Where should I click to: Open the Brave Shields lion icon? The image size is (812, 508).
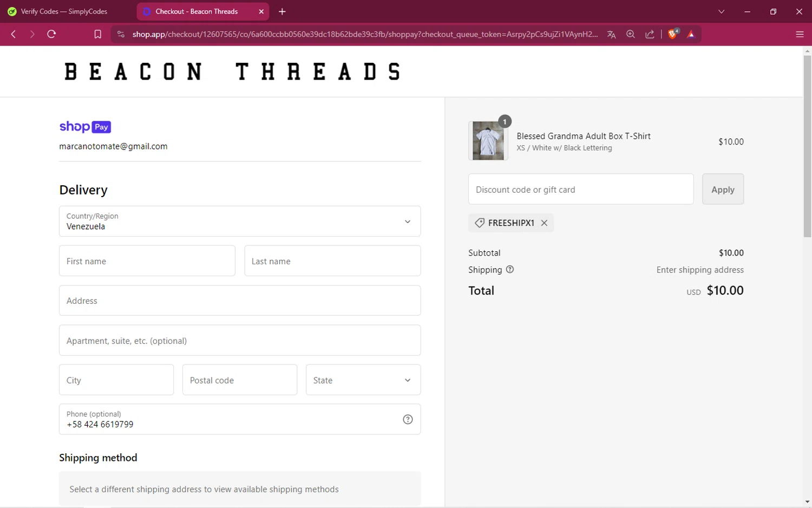(x=673, y=34)
